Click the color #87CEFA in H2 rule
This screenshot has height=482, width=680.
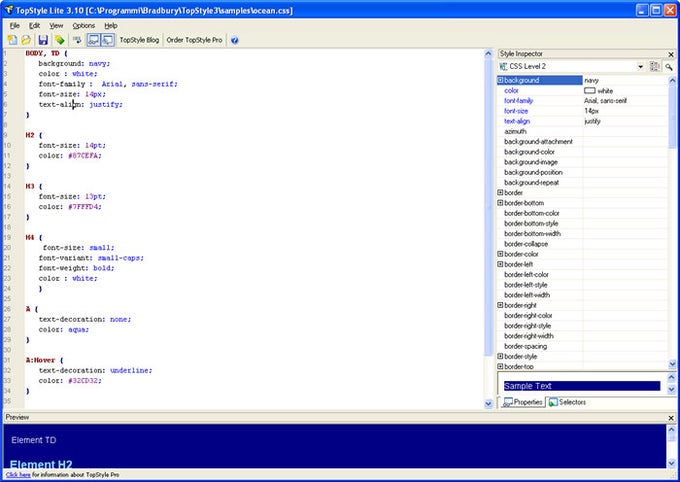point(84,156)
